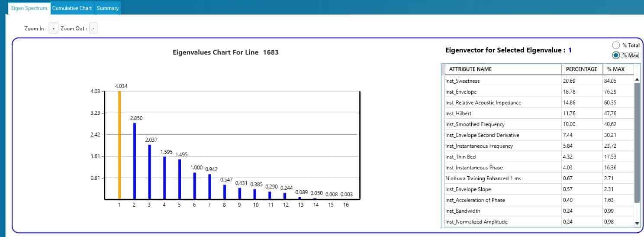Select the Eigen Spectrum tab
The width and height of the screenshot is (644, 237).
[x=29, y=8]
